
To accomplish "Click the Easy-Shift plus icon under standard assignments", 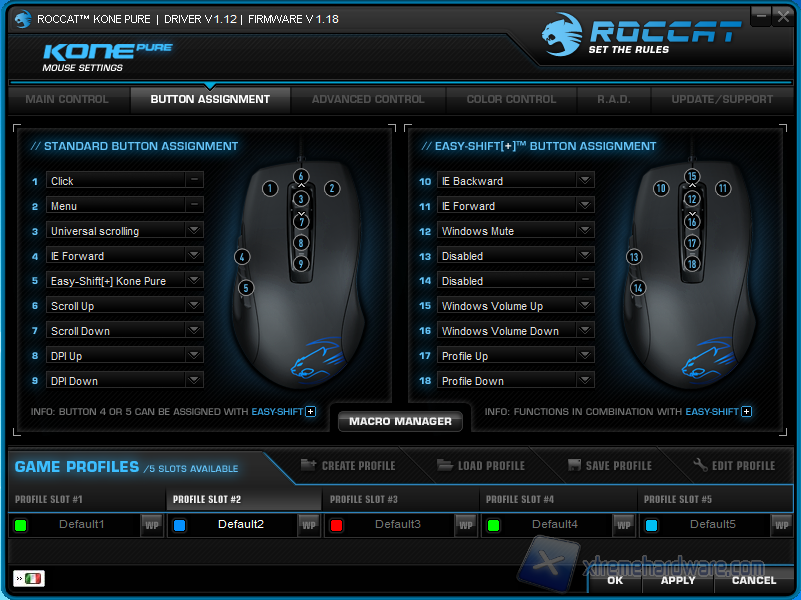I will click(310, 411).
